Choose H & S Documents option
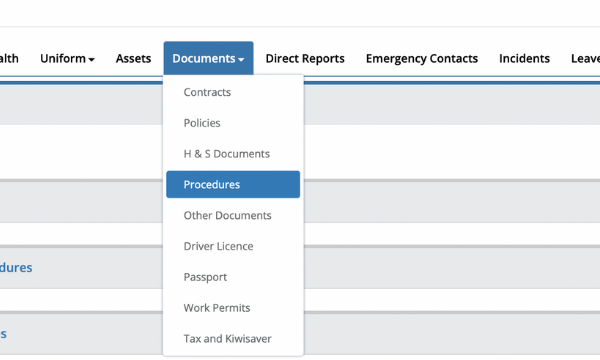Screen dimensions: 600x360 click(233, 154)
